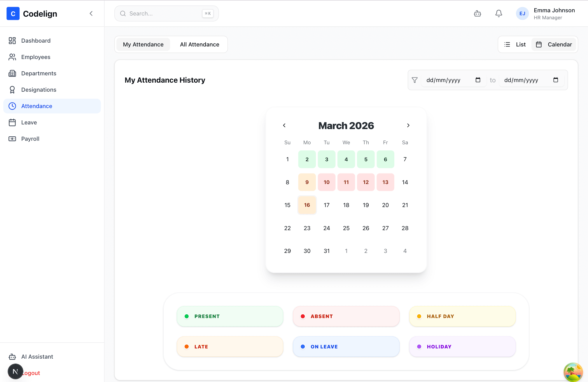
Task: Click the filter funnel icon
Action: [x=414, y=80]
